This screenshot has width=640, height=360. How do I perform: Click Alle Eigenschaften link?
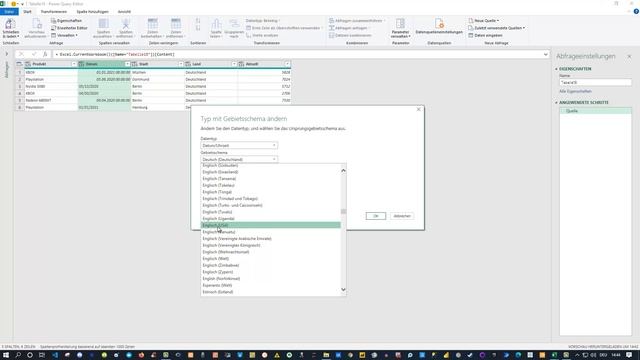[x=575, y=91]
